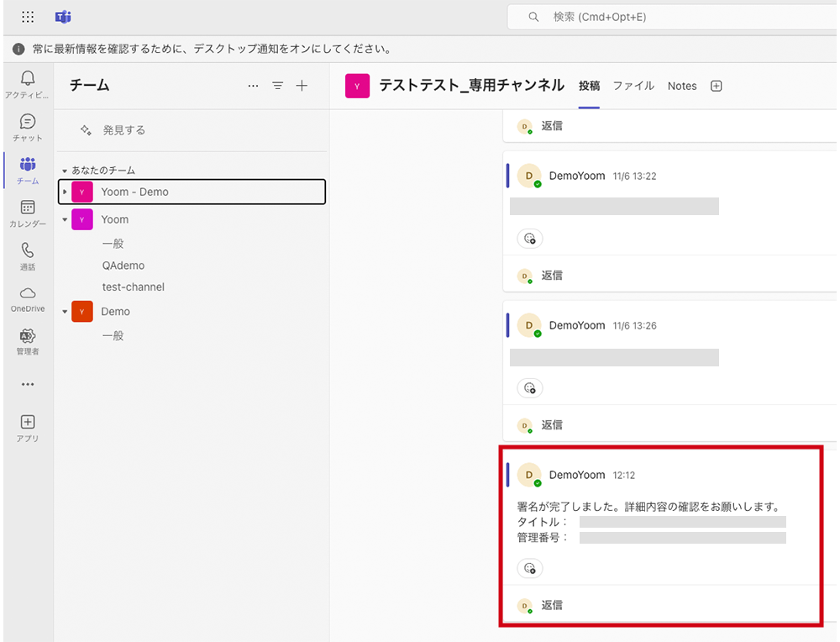This screenshot has width=840, height=642.
Task: Click the channel's pink Y avatar
Action: point(357,87)
